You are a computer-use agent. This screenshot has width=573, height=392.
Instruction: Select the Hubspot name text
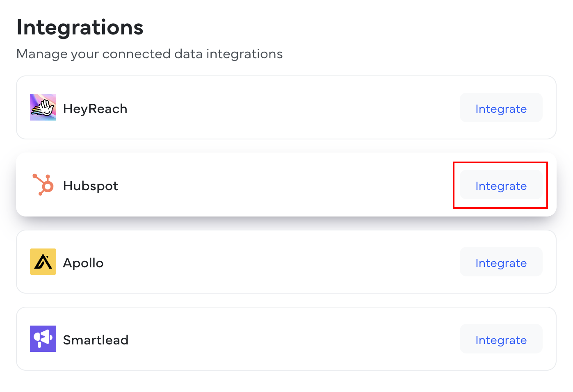tap(91, 186)
